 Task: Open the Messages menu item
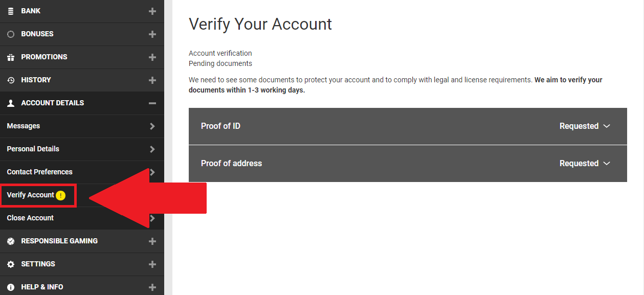24,126
